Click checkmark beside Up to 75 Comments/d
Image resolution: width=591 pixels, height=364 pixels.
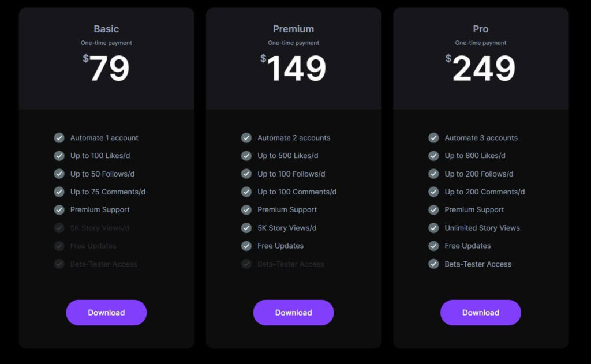pyautogui.click(x=59, y=192)
